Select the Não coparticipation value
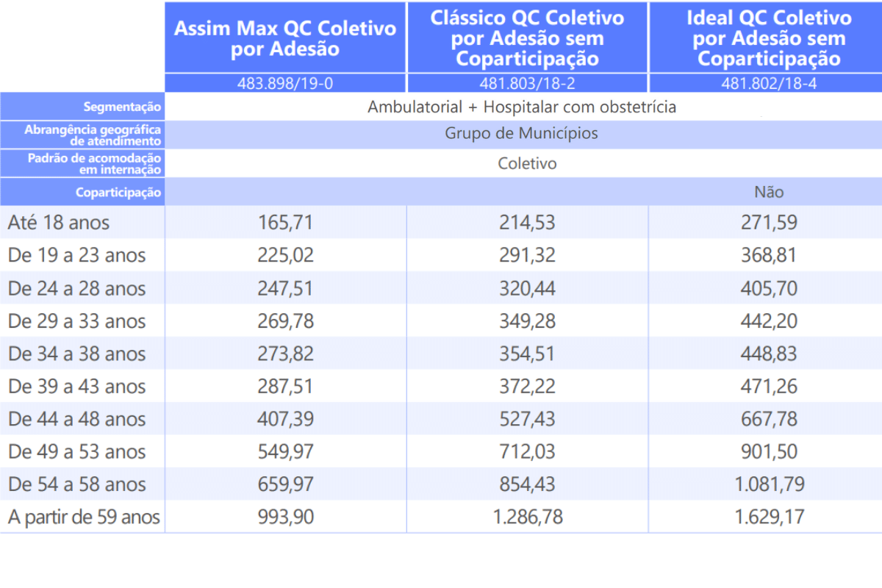882x588 pixels. 768,192
